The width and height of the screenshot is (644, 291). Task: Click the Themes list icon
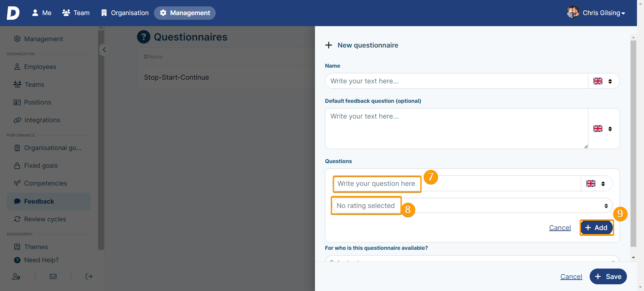click(x=17, y=247)
